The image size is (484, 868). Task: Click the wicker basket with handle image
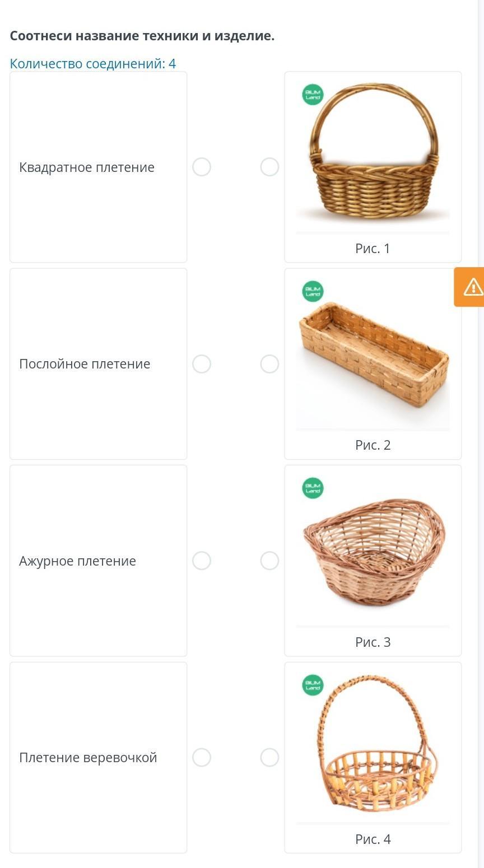pos(374,157)
